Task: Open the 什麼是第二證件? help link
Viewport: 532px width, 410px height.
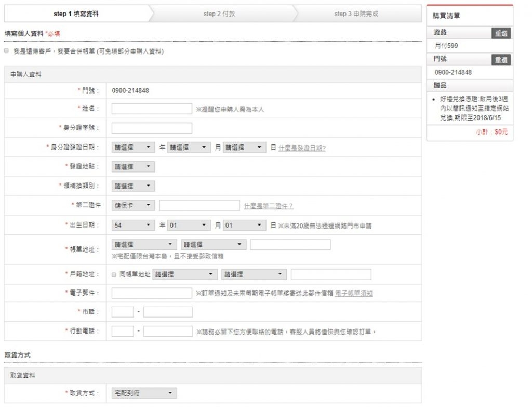Action: point(269,206)
